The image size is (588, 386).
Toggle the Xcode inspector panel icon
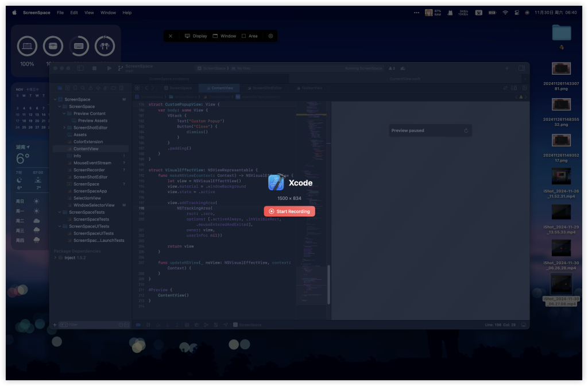[x=521, y=68]
